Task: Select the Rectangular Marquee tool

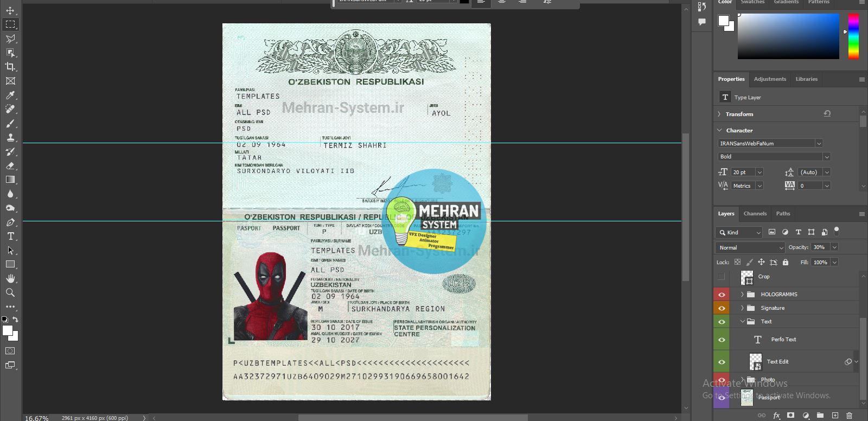Action: coord(10,24)
